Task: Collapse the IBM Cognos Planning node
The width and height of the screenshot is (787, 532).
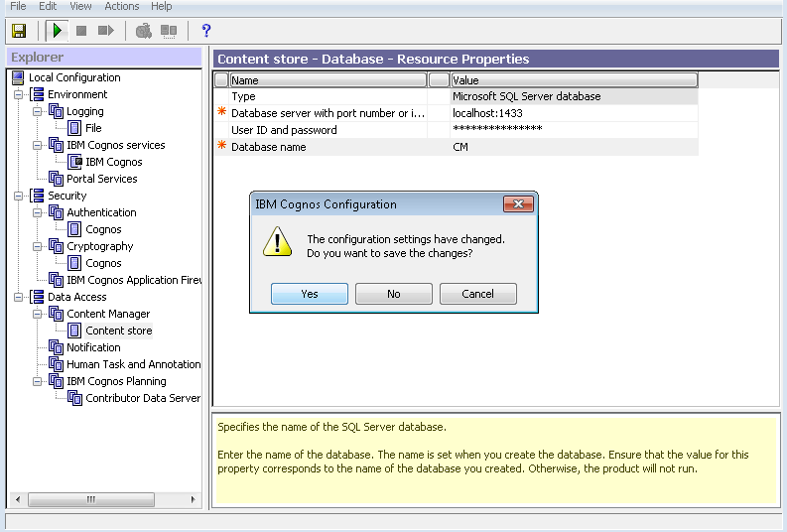Action: [x=37, y=381]
